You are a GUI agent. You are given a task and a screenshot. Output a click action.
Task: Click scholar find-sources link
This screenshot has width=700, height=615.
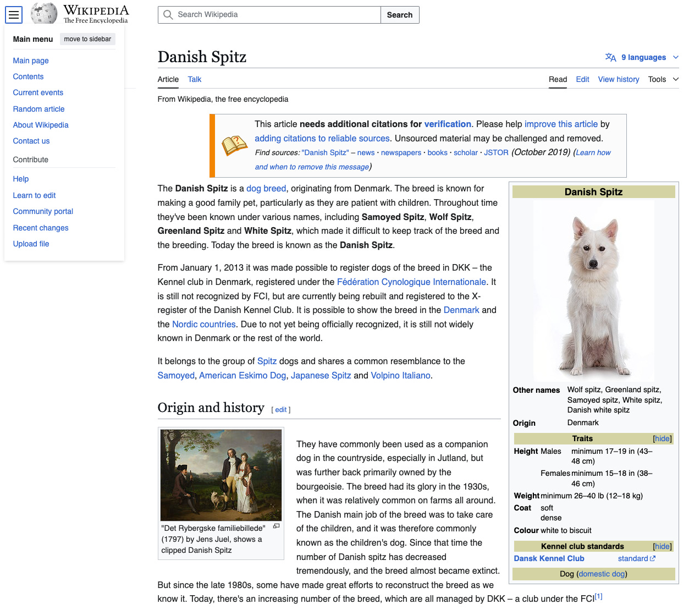pos(466,153)
